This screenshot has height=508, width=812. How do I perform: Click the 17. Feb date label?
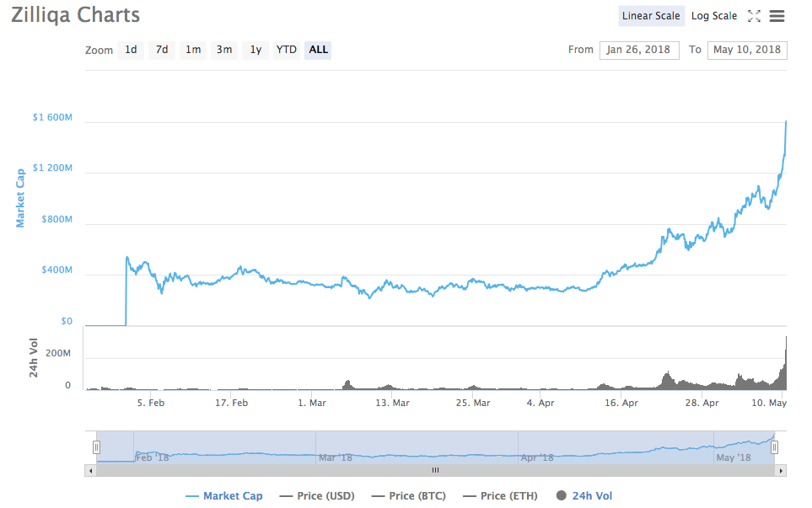point(232,403)
